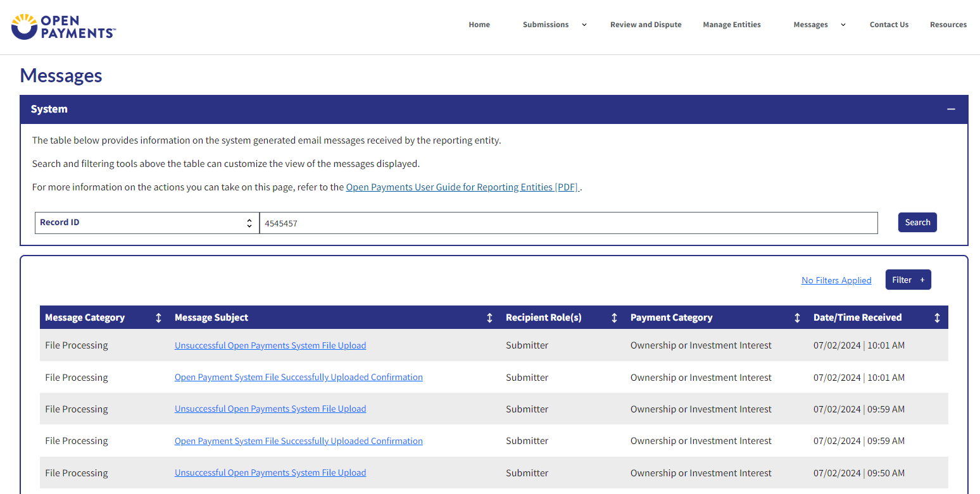Sort by Date/Time Received column arrows
Viewport: 980px width, 494px height.
[937, 318]
